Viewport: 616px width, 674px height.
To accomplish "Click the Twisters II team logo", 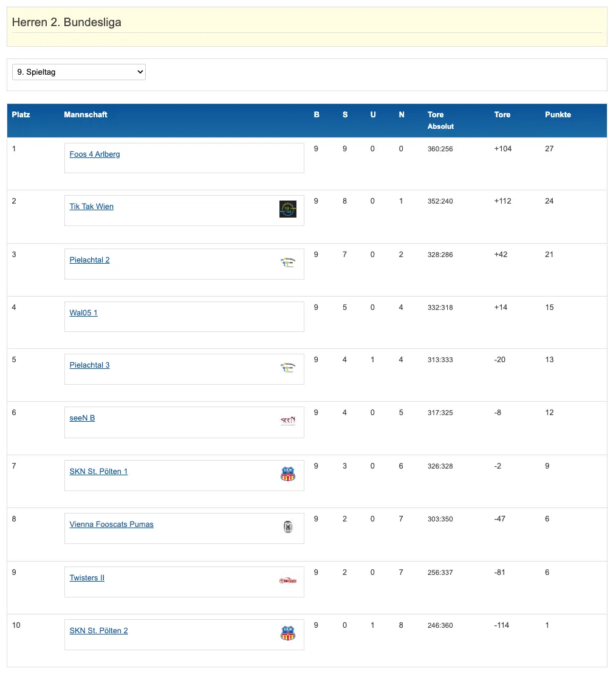I will point(288,580).
